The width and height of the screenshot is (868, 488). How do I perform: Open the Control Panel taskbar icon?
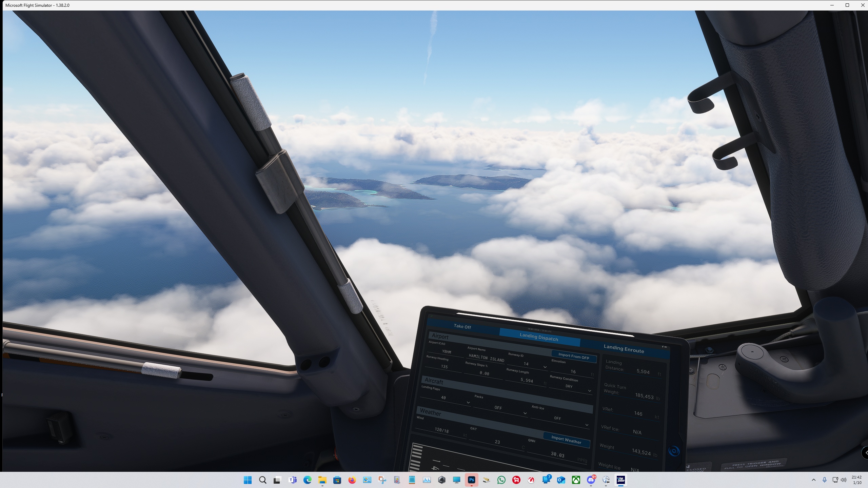coord(367,480)
